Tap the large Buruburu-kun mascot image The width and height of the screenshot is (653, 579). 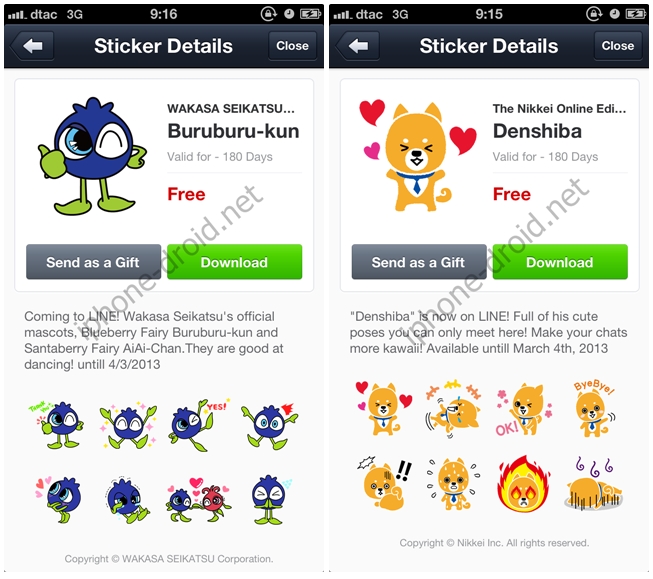pos(92,156)
